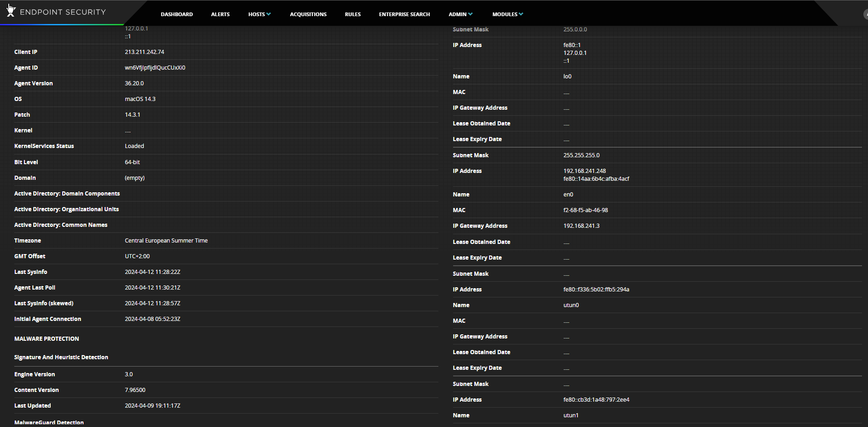
Task: Click the en0 MAC address f2-68-f5-ab-46-98
Action: pos(585,210)
